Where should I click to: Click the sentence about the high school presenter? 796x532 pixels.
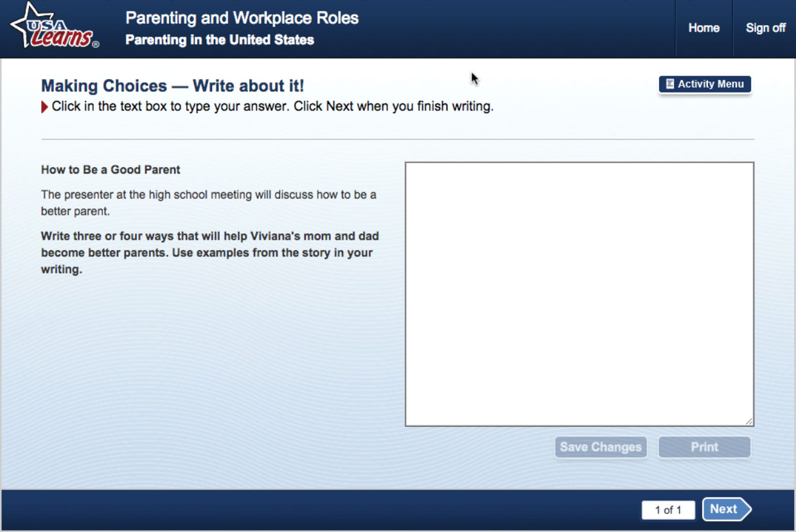pyautogui.click(x=208, y=202)
